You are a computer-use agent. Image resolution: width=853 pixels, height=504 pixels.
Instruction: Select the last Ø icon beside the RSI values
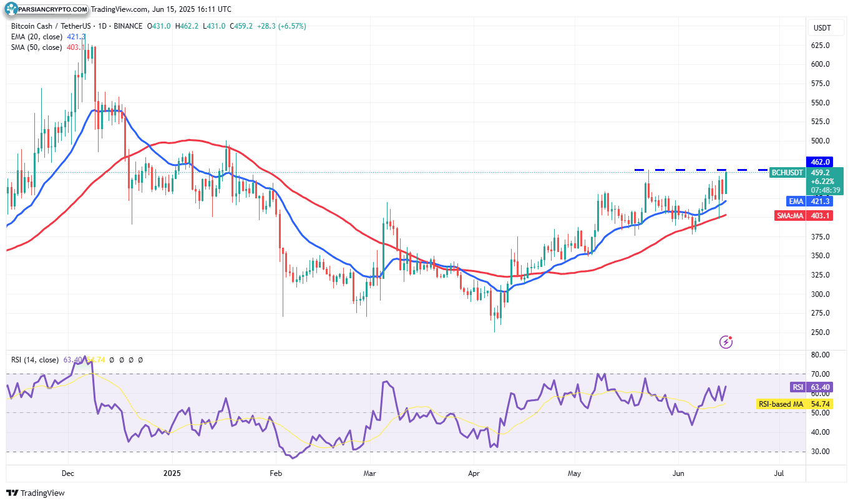pos(141,360)
